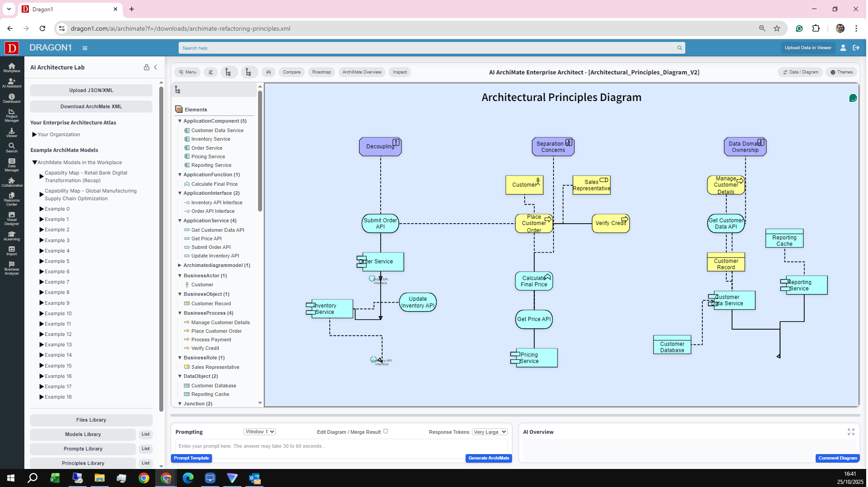Open the Business Analyzer
Viewport: 868px width, 487px height.
[11, 269]
